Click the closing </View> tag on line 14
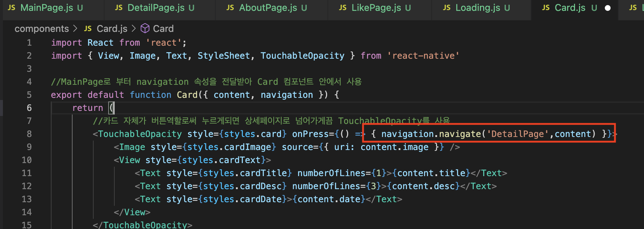644x229 pixels. (x=132, y=212)
